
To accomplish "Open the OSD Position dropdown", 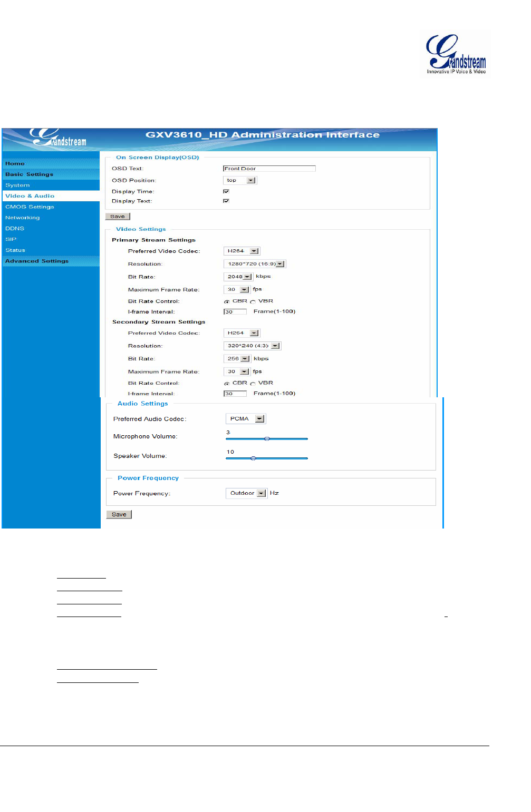I will [240, 180].
